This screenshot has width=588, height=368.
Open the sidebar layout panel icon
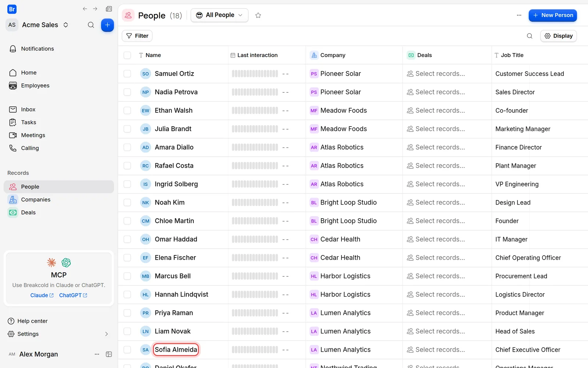(x=109, y=9)
